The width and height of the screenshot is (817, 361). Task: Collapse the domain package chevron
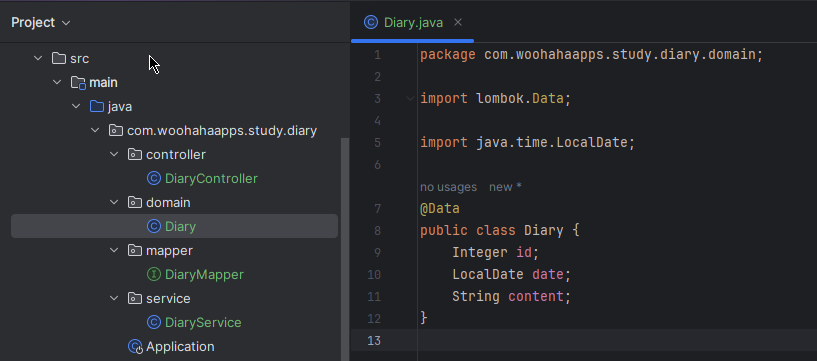pos(114,202)
